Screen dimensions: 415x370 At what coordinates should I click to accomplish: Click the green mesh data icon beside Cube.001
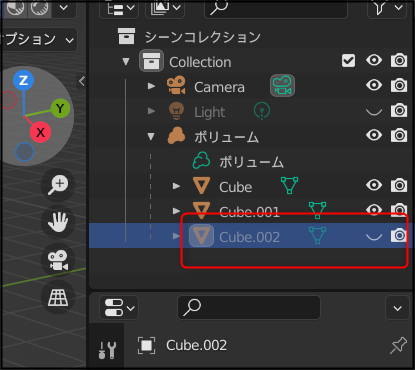(317, 210)
